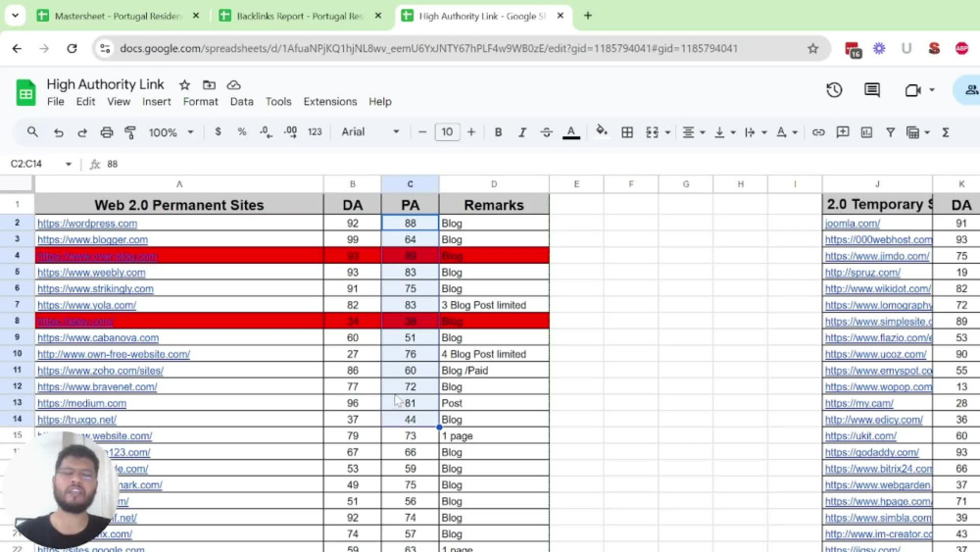This screenshot has height=552, width=980.
Task: View cloud save status icon
Action: 234,85
